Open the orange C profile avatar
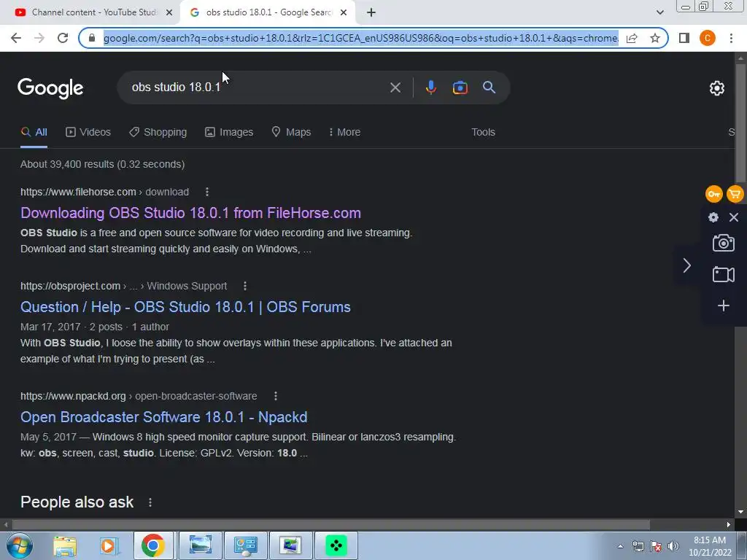The height and width of the screenshot is (560, 747). 708,38
